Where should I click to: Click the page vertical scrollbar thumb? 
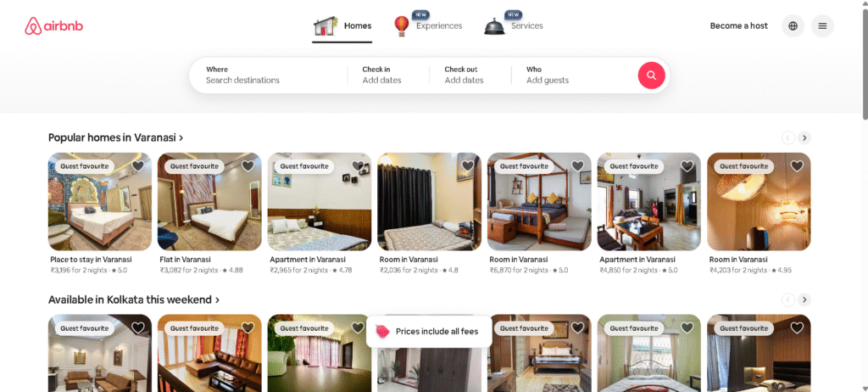[865, 61]
